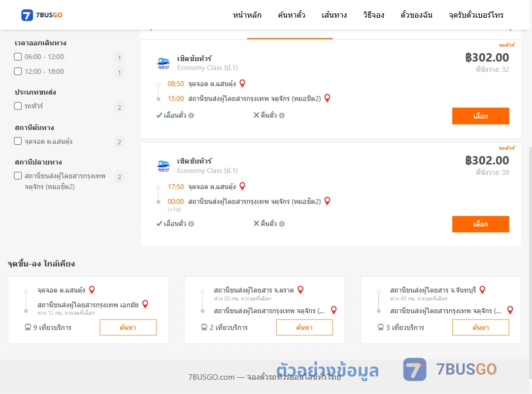
Task: Click the 7BUSGO logo in header
Action: pos(42,15)
